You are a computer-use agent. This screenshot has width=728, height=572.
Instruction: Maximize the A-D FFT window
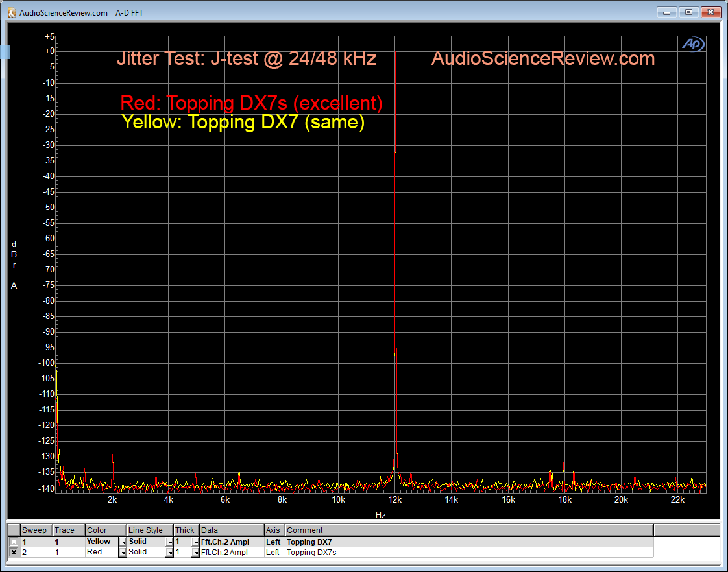pos(688,12)
